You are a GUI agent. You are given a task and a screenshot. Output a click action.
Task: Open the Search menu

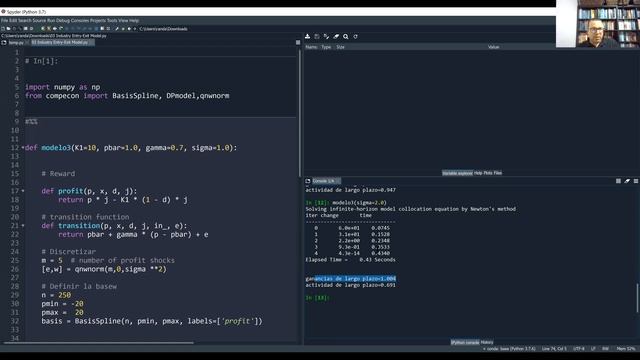24,20
